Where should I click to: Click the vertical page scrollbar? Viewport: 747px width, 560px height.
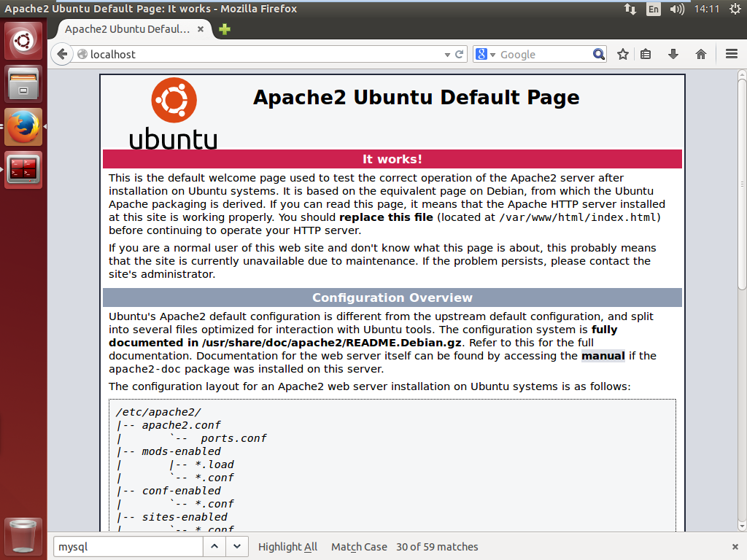click(742, 184)
